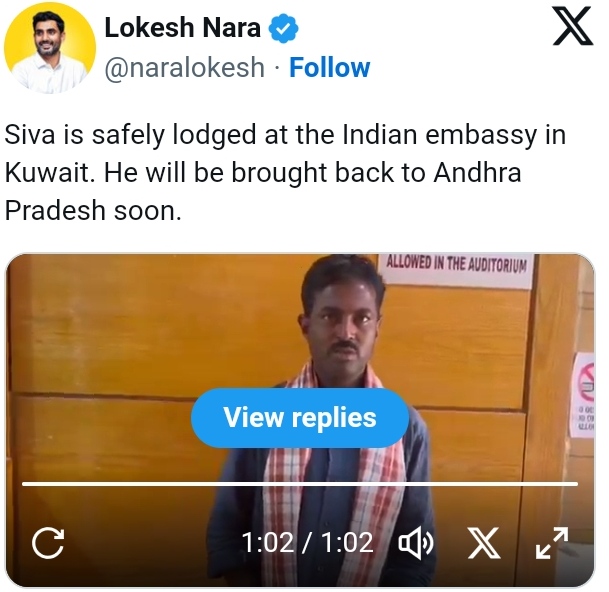Open the tweet text about Siva in Kuwait
Image resolution: width=609 pixels, height=592 pixels.
coord(285,172)
